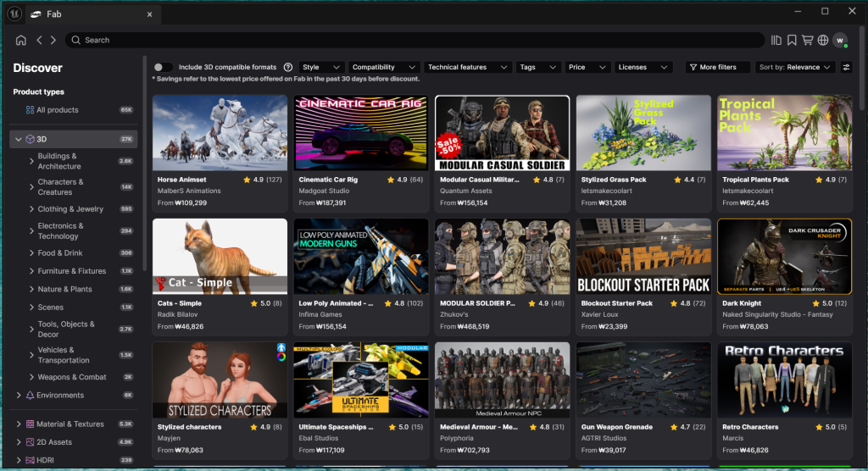Click the Material & Textures category icon
The width and height of the screenshot is (868, 471).
coord(31,424)
